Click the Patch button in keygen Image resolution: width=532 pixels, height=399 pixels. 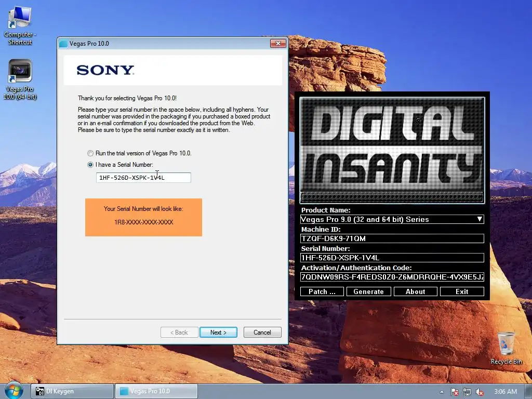[x=322, y=291]
